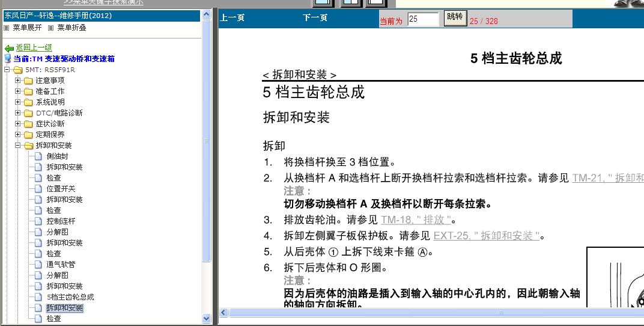Click the document icon beside 位置开关
Screen dimensions: 644x326
pos(38,189)
